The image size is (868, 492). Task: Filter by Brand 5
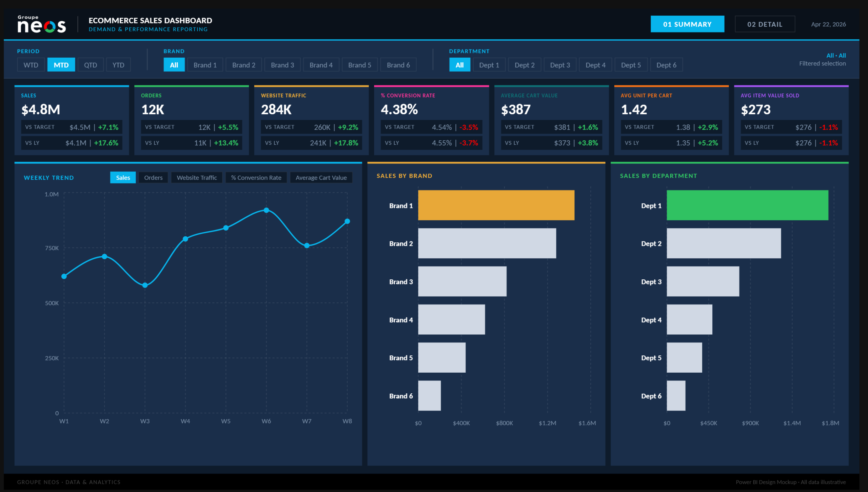(360, 65)
